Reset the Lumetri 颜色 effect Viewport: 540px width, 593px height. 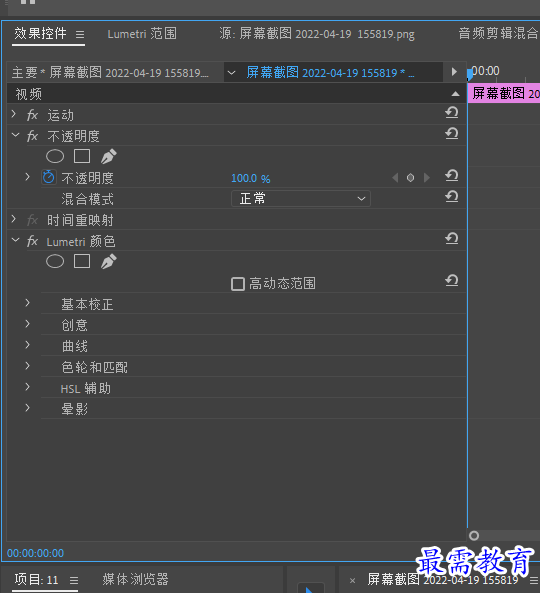pos(452,239)
